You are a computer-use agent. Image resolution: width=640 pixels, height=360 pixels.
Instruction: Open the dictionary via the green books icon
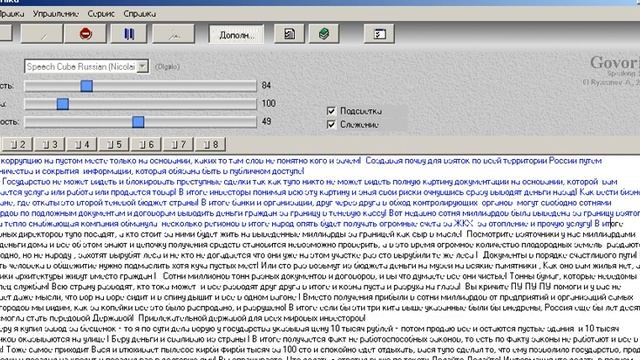point(324,34)
